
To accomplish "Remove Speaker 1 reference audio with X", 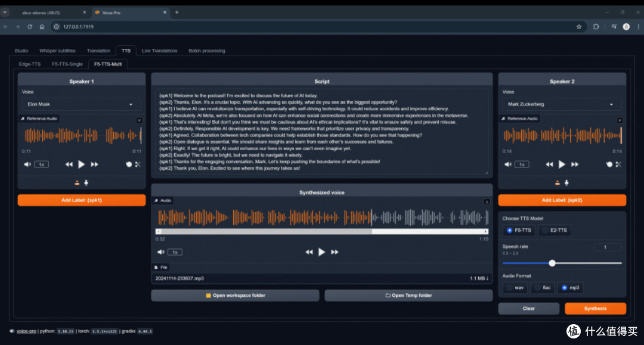I will pos(139,120).
